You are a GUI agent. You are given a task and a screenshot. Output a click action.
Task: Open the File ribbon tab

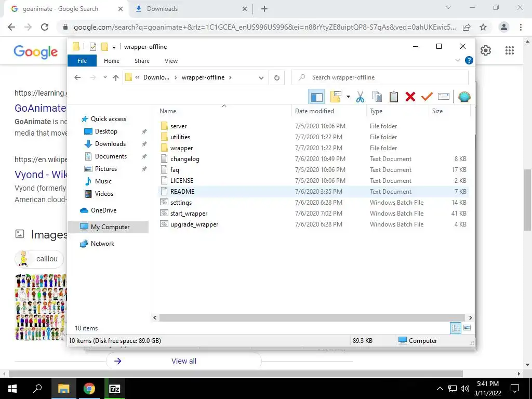tap(82, 61)
